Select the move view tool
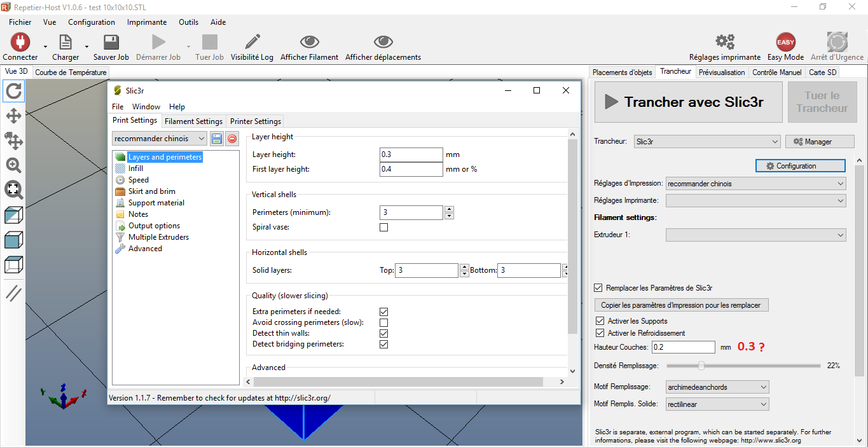The width and height of the screenshot is (868, 447). [x=13, y=116]
